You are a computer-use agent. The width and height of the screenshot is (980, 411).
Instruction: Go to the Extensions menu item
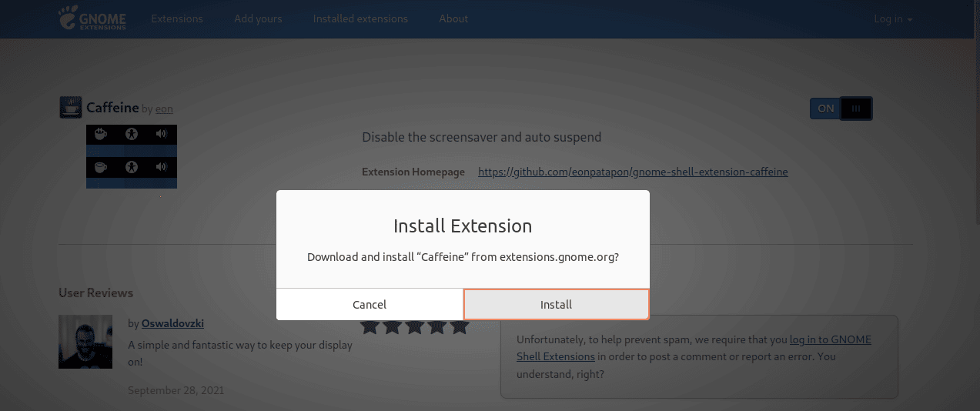tap(177, 18)
